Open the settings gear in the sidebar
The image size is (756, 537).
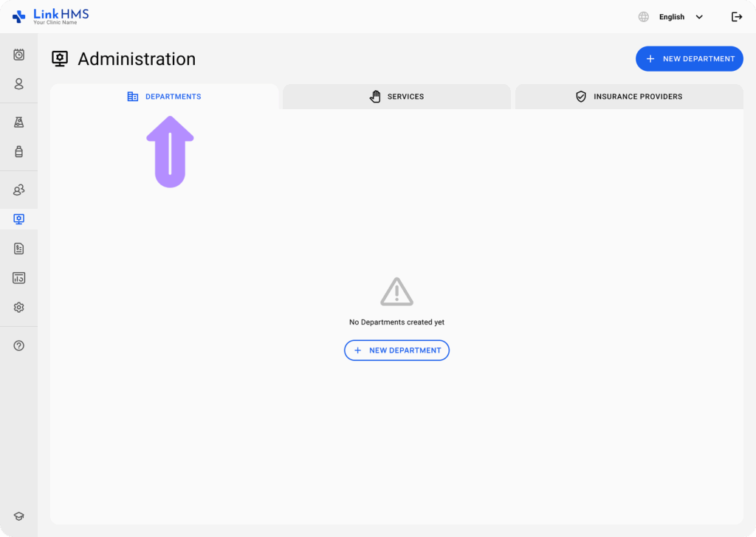click(19, 308)
